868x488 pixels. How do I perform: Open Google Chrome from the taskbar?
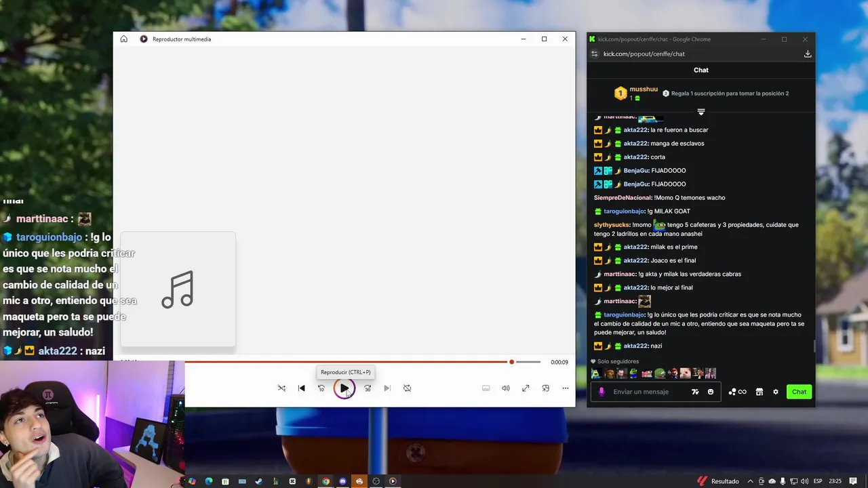click(325, 481)
